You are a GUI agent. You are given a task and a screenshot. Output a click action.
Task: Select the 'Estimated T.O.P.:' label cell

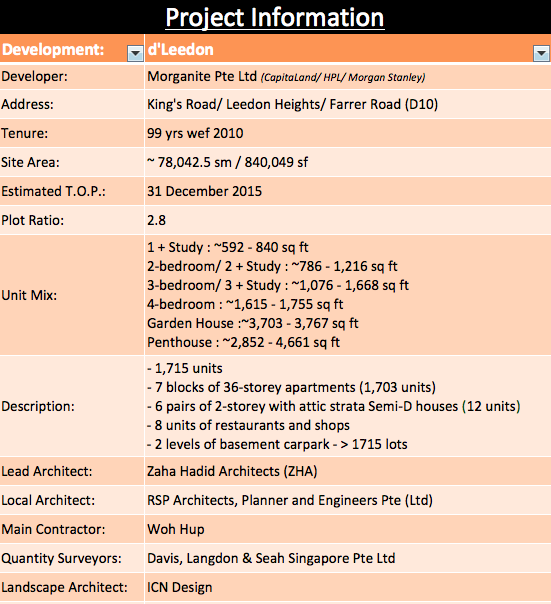[x=72, y=191]
